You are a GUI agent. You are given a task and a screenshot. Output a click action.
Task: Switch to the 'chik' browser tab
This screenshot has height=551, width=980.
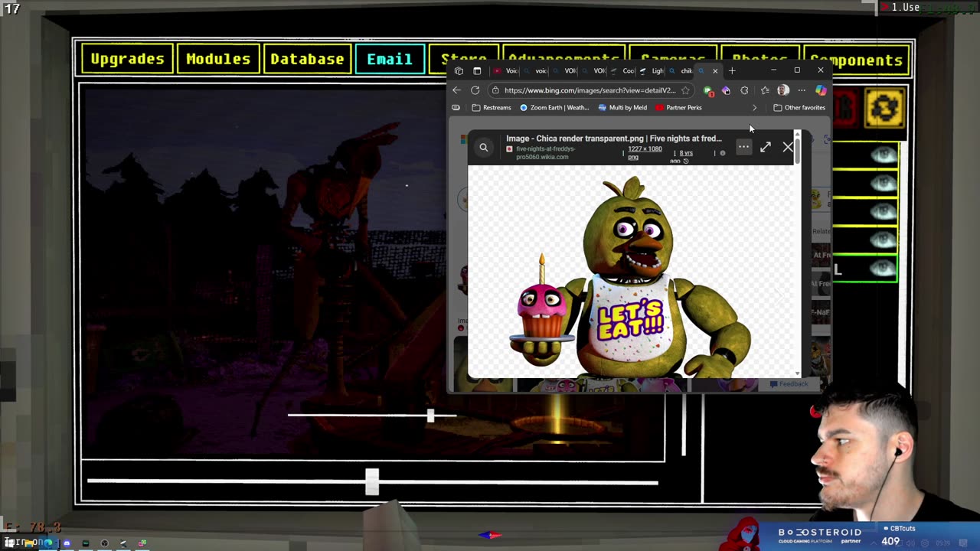(681, 71)
